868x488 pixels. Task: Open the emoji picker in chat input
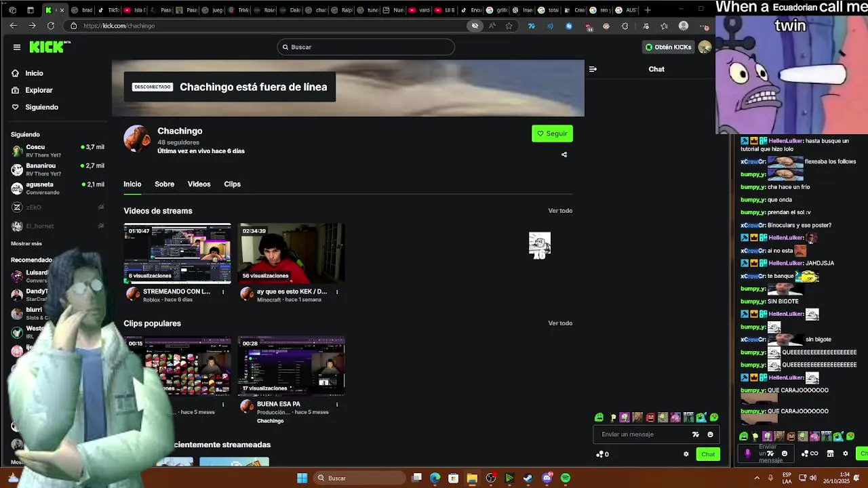point(710,434)
